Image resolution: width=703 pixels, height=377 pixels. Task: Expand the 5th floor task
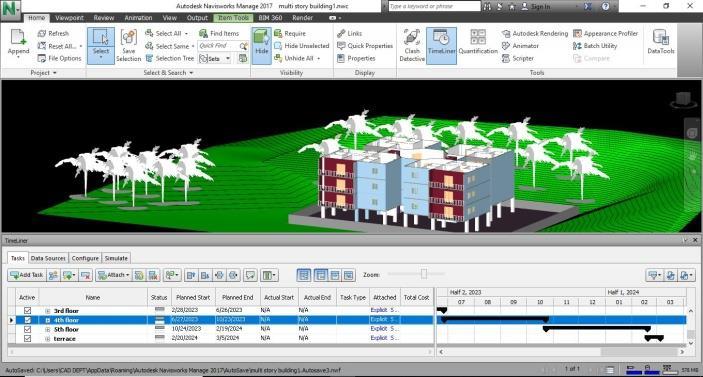coord(48,329)
